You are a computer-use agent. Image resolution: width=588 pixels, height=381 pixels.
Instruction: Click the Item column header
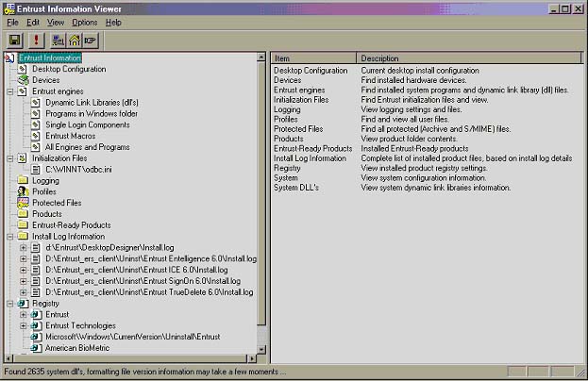(313, 58)
